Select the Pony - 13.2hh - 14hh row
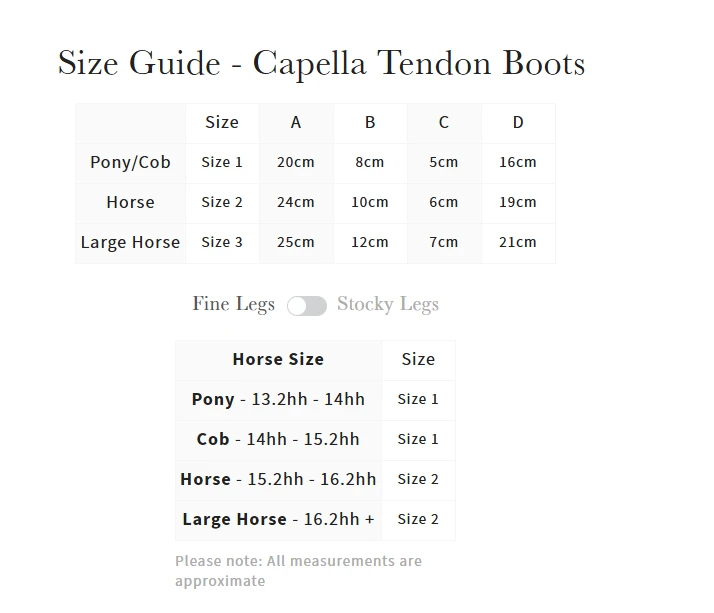The height and width of the screenshot is (613, 714). coord(278,399)
